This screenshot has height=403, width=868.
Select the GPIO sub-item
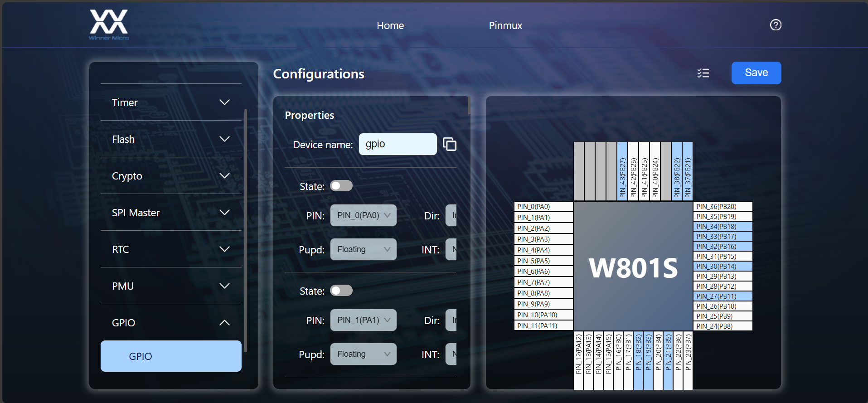coord(171,356)
